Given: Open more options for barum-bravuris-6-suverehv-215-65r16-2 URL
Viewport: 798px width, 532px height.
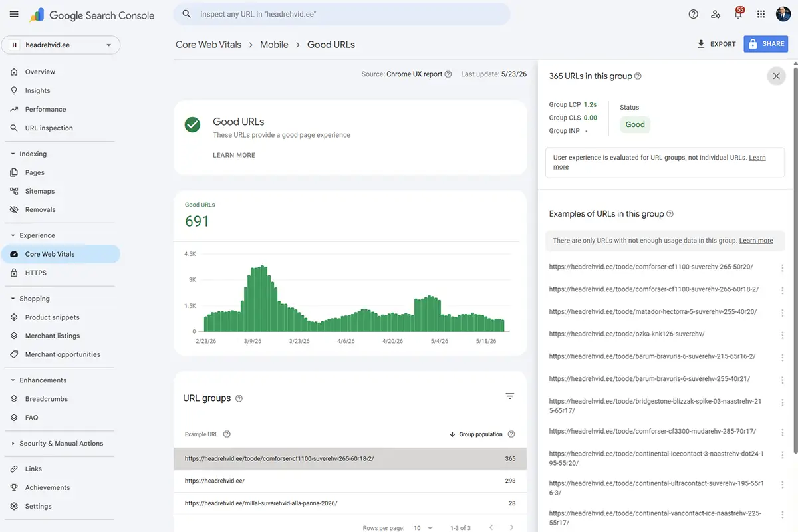Looking at the screenshot, I should point(782,357).
